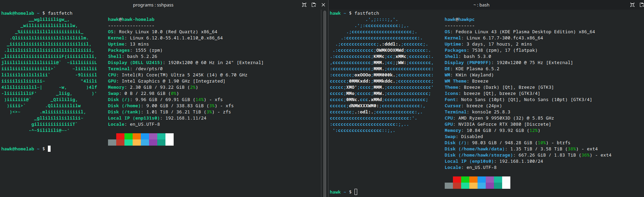Pick the bright green swatch in the Rocky Linux pane

point(129,136)
